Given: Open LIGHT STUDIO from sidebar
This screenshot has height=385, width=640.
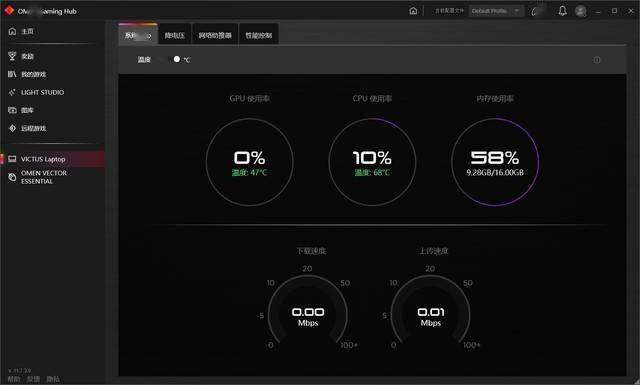Looking at the screenshot, I should pos(36,92).
